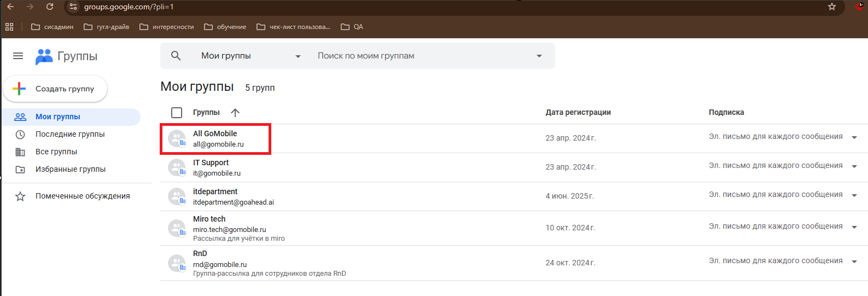Open advanced search options arrow
The image size is (868, 296).
click(539, 56)
